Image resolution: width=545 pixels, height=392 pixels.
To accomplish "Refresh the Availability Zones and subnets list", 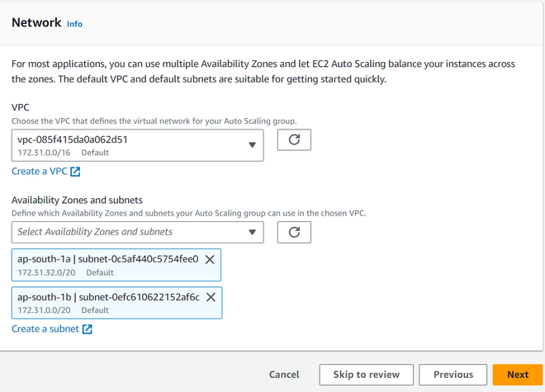I will pyautogui.click(x=294, y=232).
